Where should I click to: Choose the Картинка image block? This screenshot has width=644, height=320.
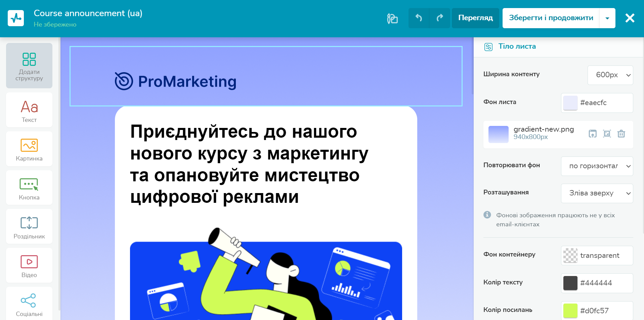coord(29,149)
